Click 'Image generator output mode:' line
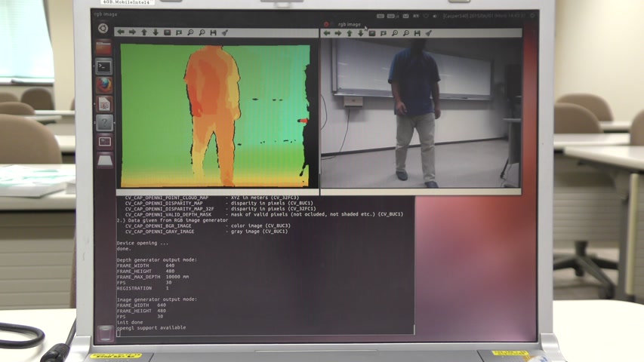The width and height of the screenshot is (644, 362). point(156,299)
